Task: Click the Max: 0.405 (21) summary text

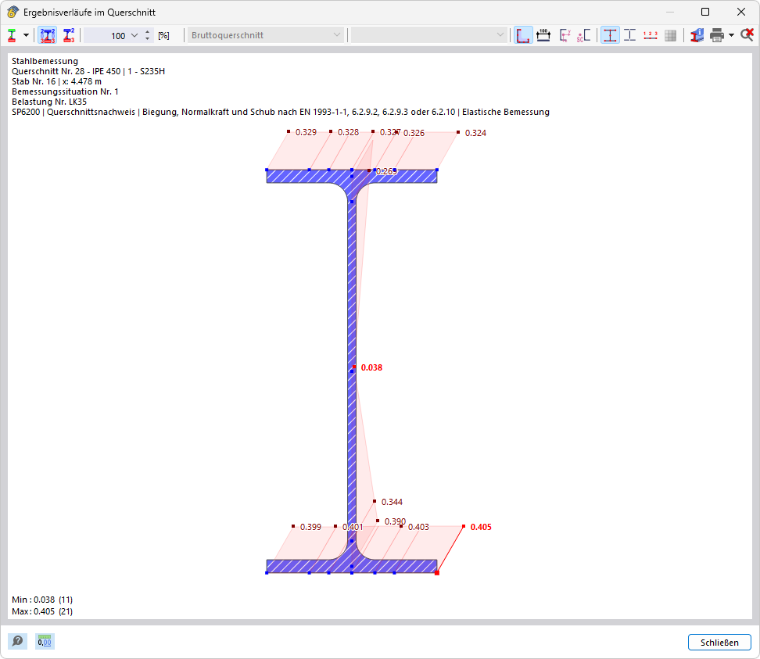Action: click(42, 611)
